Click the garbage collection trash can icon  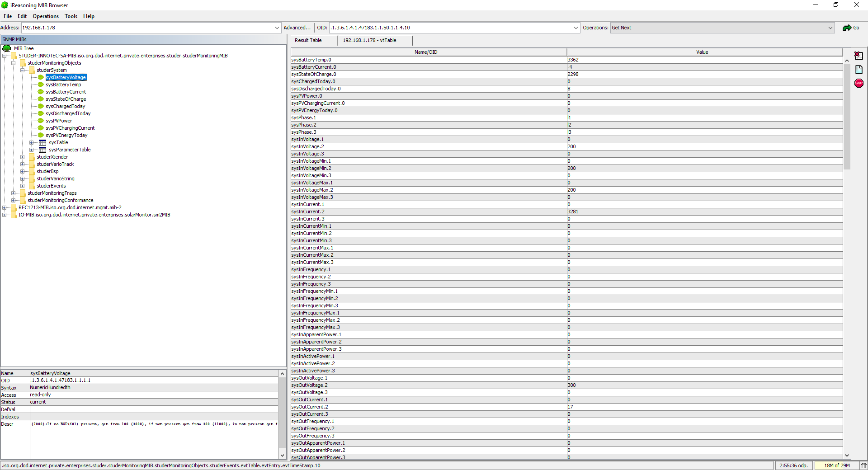click(x=863, y=465)
